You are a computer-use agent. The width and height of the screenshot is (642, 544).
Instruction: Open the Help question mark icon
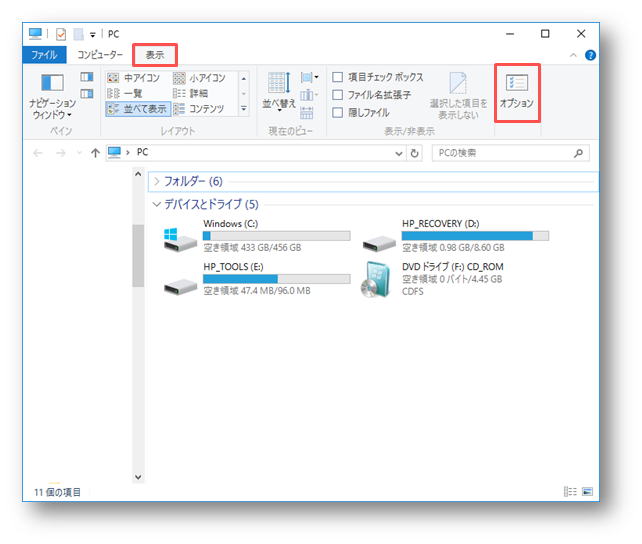pyautogui.click(x=590, y=55)
